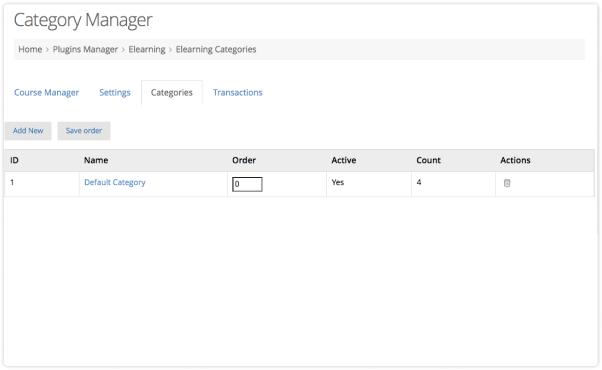
Task: Open the Default Category link
Action: click(x=115, y=182)
